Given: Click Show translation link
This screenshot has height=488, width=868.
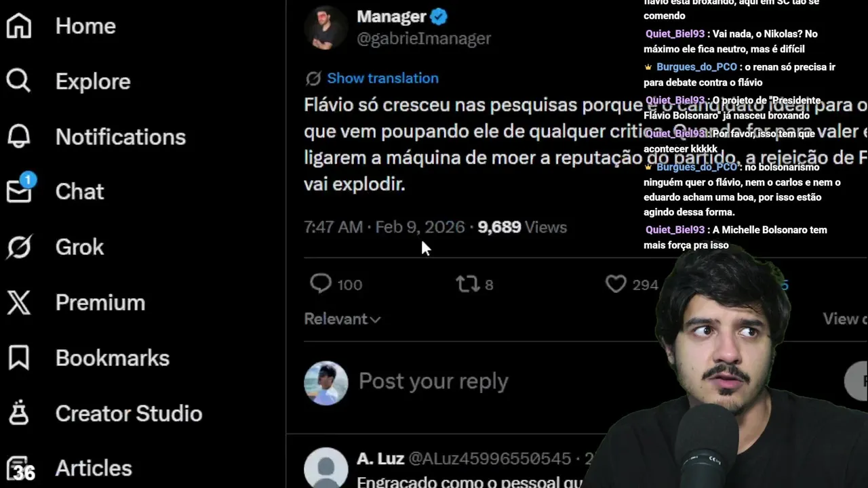Looking at the screenshot, I should (382, 78).
